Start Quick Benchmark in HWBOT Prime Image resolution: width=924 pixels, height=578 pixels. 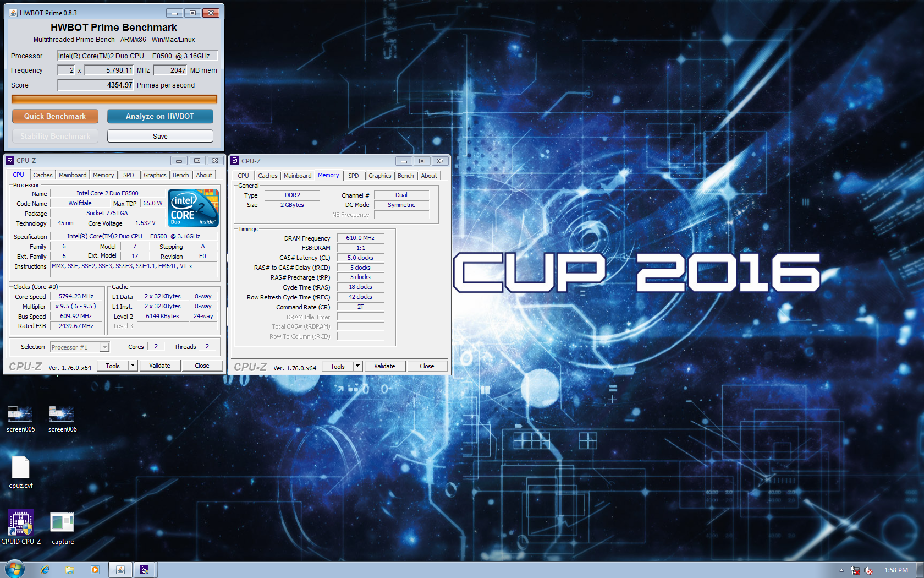tap(55, 116)
